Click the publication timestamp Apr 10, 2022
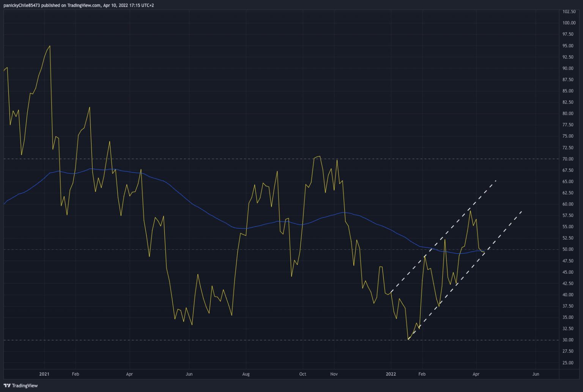This screenshot has width=583, height=392. click(x=120, y=6)
